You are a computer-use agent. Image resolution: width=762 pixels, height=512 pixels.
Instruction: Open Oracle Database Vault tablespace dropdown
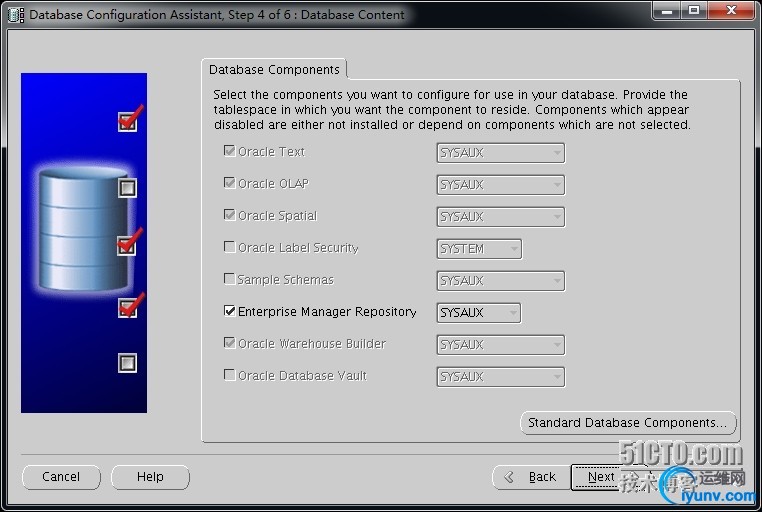coord(501,377)
